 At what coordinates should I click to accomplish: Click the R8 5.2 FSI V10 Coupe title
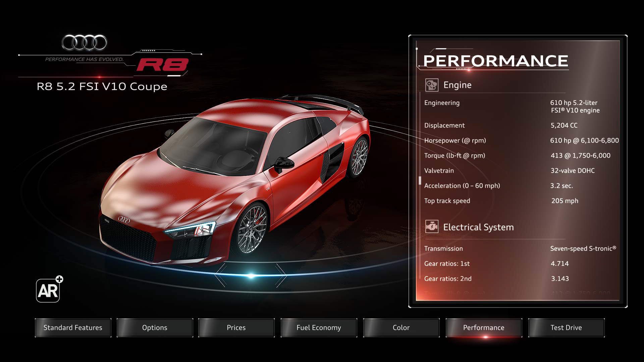(102, 86)
